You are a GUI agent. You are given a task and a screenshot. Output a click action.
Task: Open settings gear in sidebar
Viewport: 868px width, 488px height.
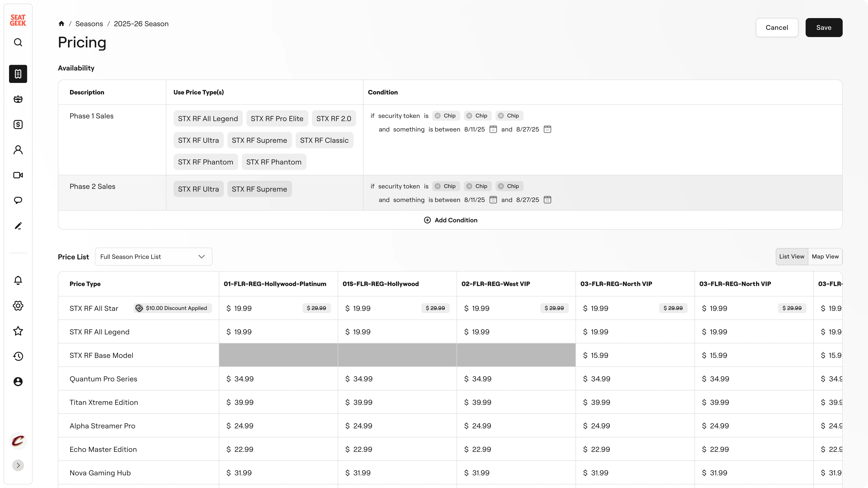click(x=18, y=306)
